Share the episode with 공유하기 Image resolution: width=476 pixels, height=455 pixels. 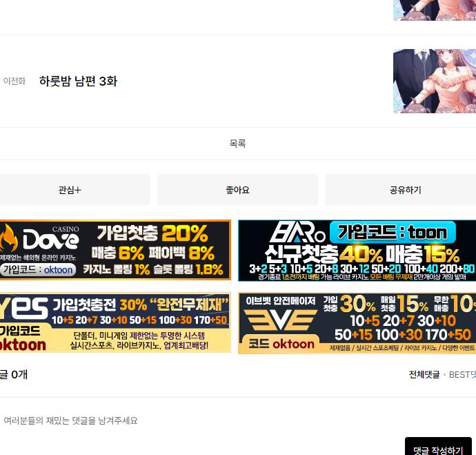401,190
